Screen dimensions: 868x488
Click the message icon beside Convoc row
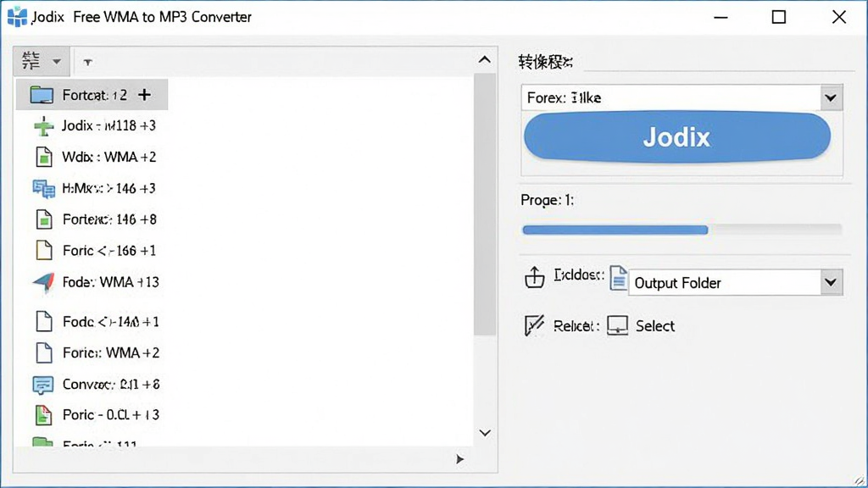pyautogui.click(x=43, y=385)
